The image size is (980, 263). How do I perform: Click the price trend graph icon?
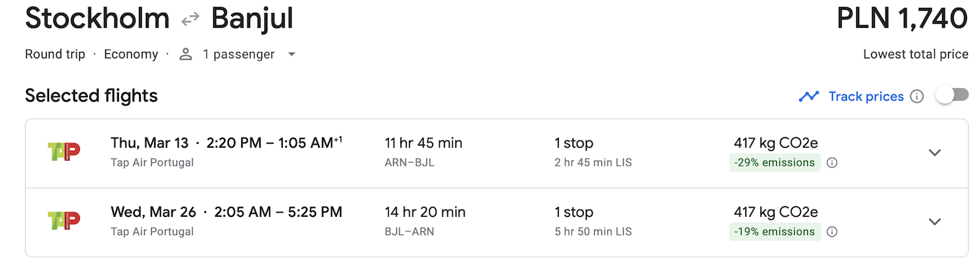809,97
